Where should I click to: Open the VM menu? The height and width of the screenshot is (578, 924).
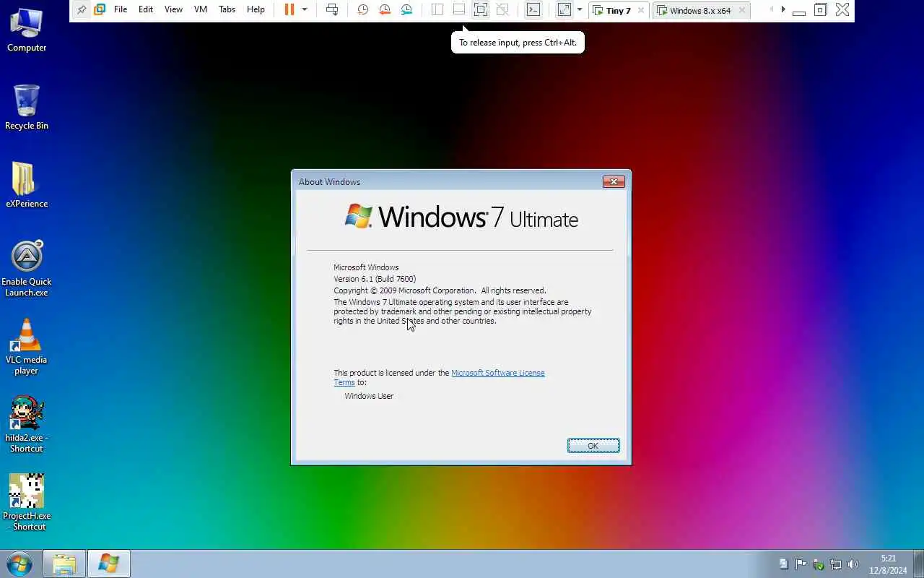pyautogui.click(x=201, y=9)
